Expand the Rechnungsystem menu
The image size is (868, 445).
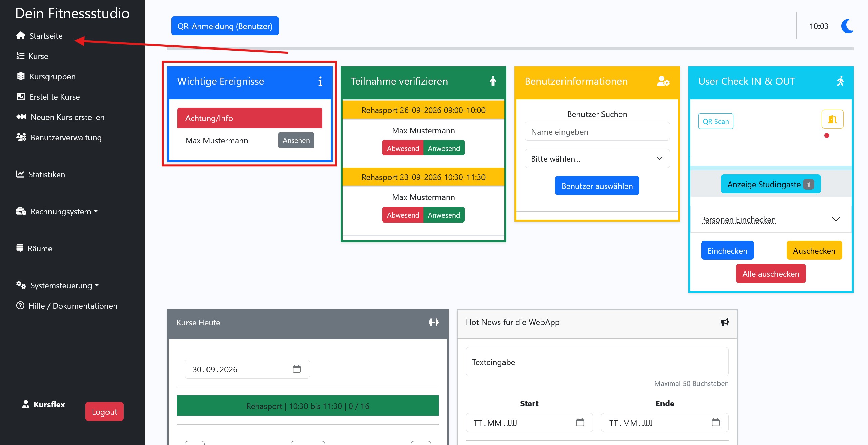pyautogui.click(x=57, y=211)
